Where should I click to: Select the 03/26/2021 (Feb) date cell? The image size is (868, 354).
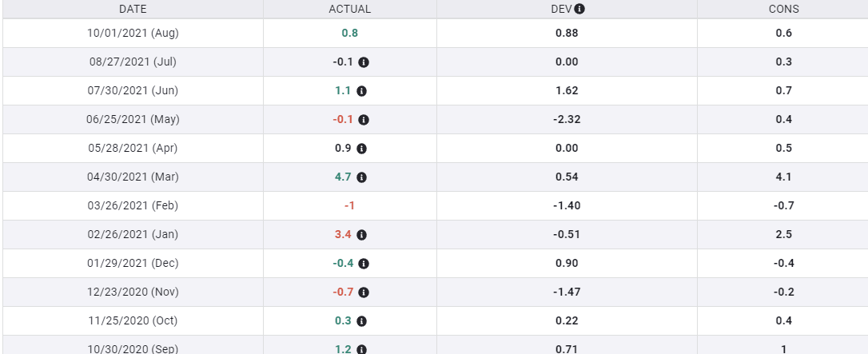click(x=133, y=206)
